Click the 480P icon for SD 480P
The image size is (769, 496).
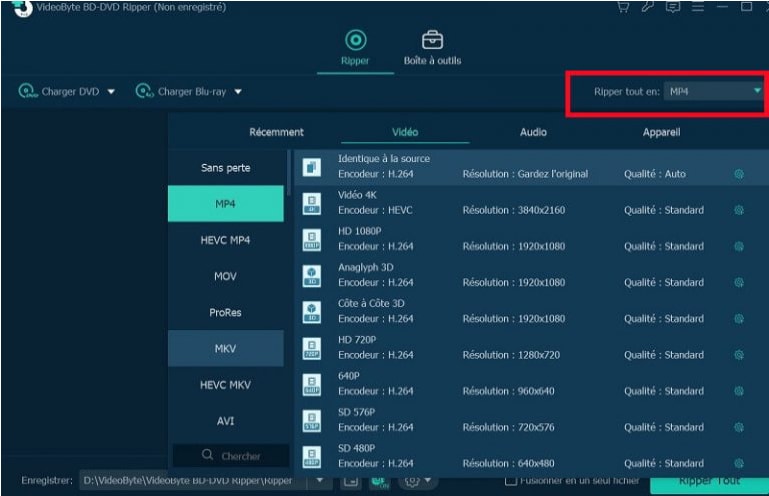coord(312,457)
